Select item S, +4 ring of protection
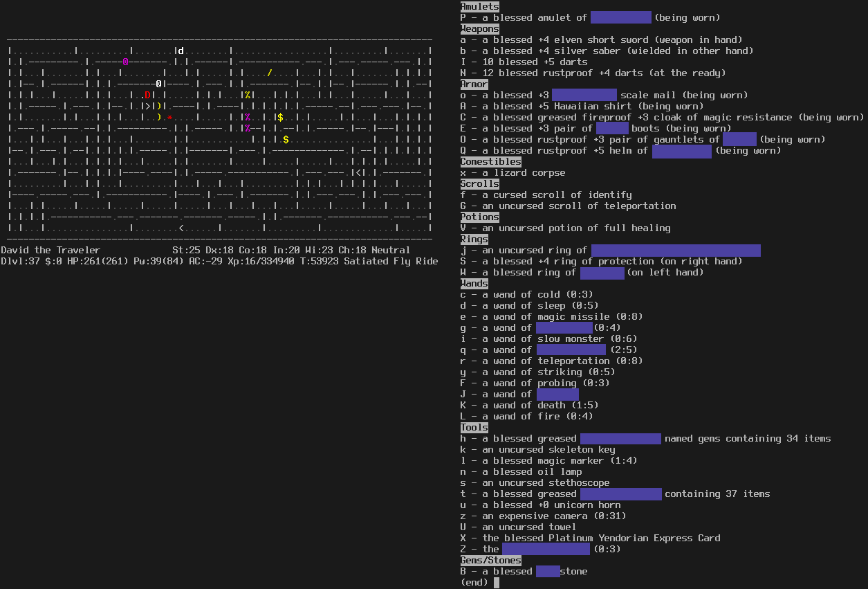The height and width of the screenshot is (589, 868). (x=602, y=261)
